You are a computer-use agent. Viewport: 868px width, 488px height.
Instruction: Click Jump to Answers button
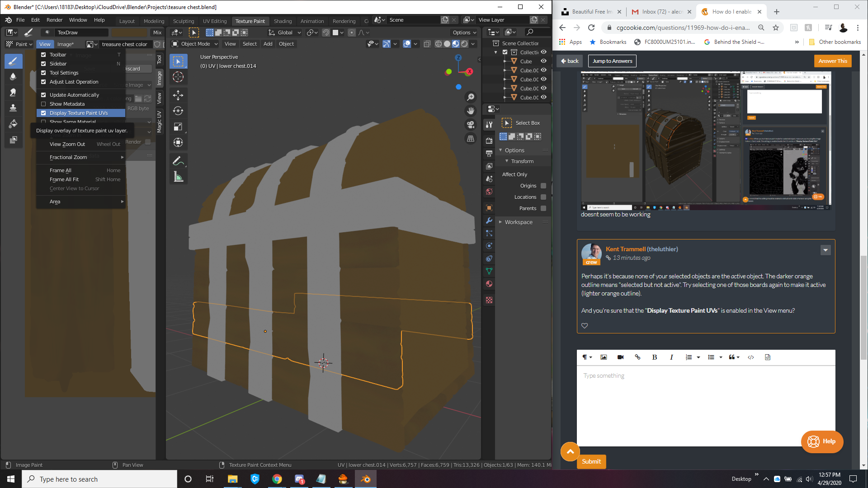click(612, 61)
